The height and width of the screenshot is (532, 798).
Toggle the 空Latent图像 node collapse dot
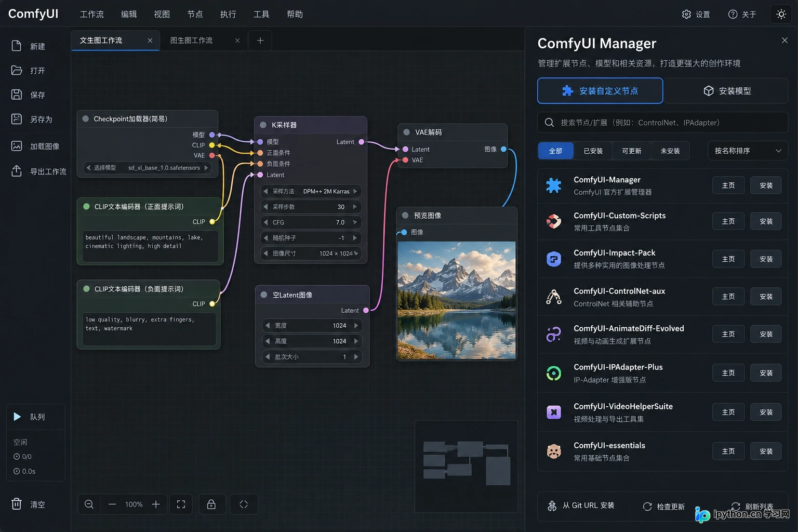tap(264, 295)
